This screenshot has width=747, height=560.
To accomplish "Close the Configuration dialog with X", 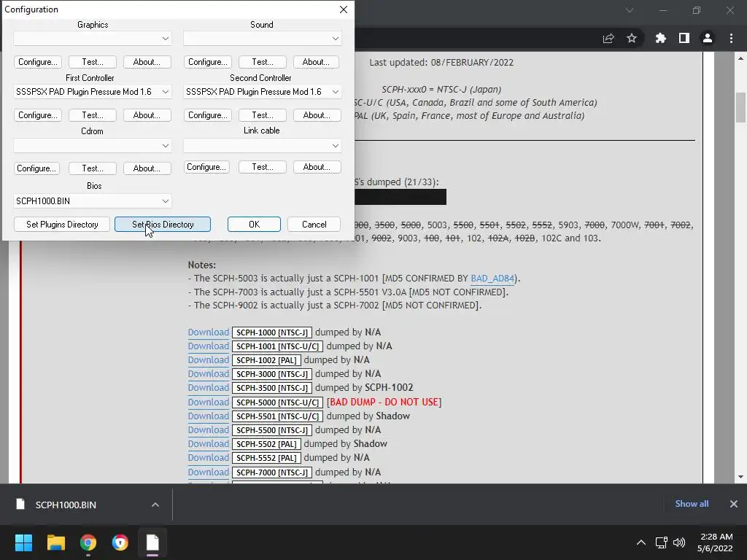I will [x=344, y=9].
